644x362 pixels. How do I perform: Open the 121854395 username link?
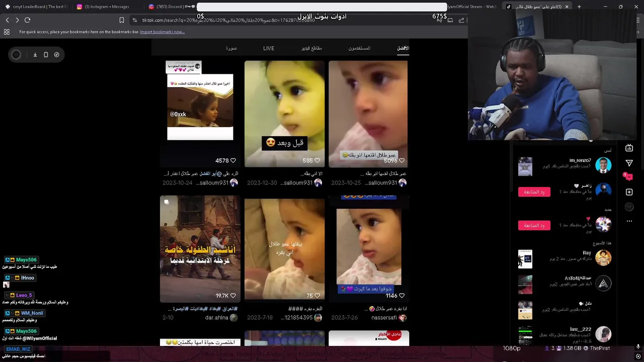tap(297, 318)
